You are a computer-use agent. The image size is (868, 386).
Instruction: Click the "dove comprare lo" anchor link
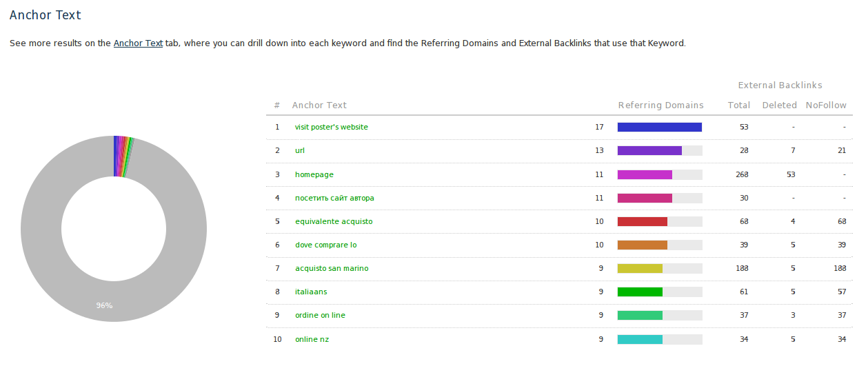[x=325, y=245]
